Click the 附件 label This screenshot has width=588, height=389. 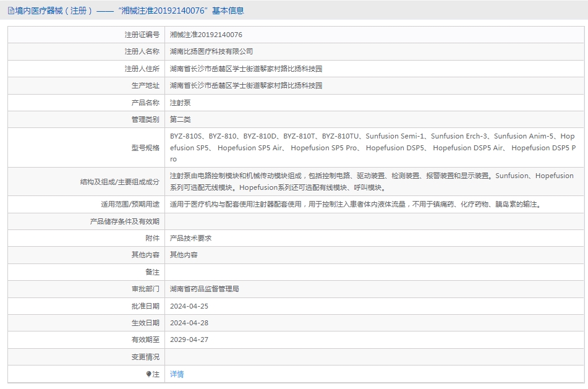click(x=152, y=238)
